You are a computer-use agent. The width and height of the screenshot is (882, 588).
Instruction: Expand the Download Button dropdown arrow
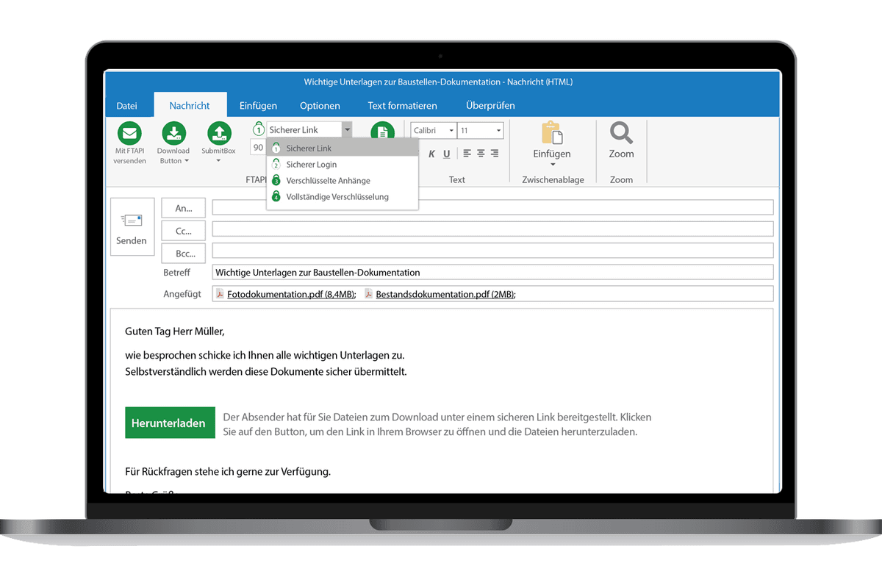(x=187, y=161)
